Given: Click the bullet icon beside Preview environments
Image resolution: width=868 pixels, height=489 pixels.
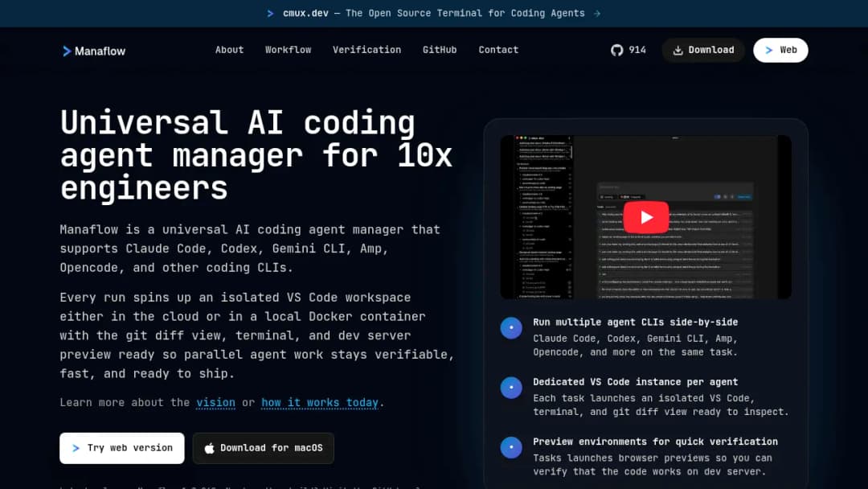Looking at the screenshot, I should point(511,447).
